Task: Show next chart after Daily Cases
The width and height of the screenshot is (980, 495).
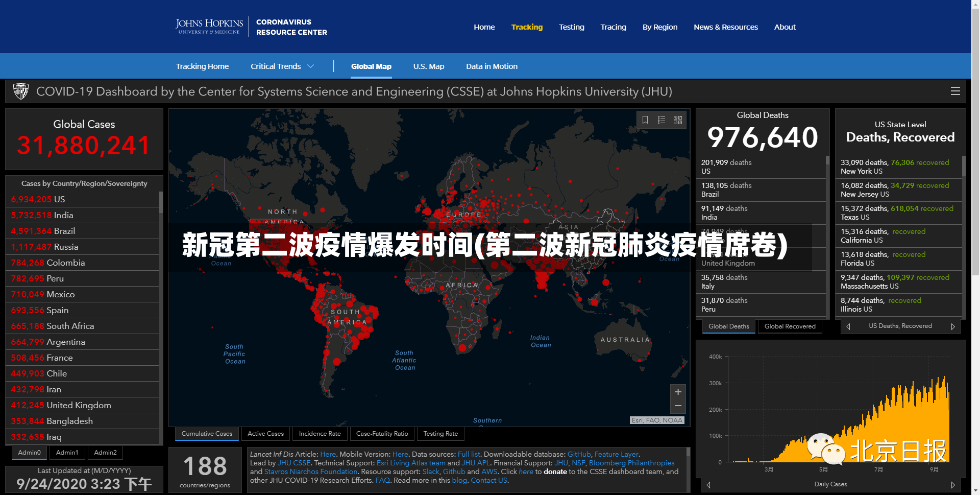Action: pyautogui.click(x=952, y=485)
